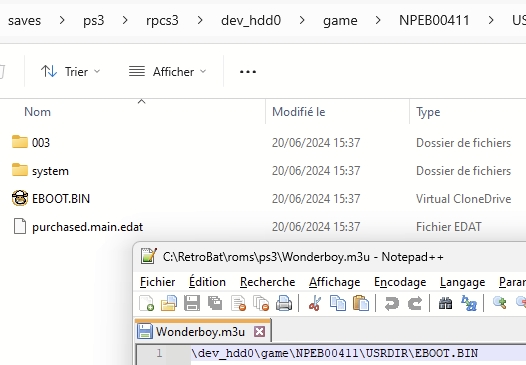
Task: Open the Affichage menu
Action: (x=334, y=282)
